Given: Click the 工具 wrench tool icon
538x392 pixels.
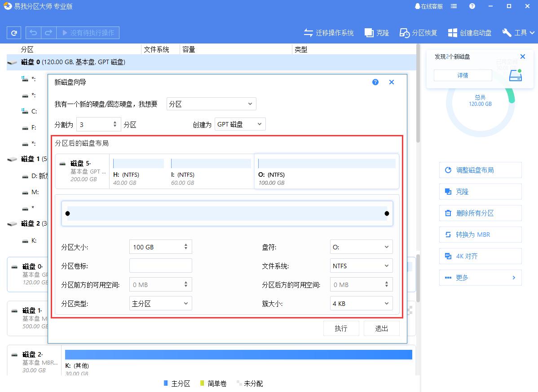Looking at the screenshot, I should 507,32.
